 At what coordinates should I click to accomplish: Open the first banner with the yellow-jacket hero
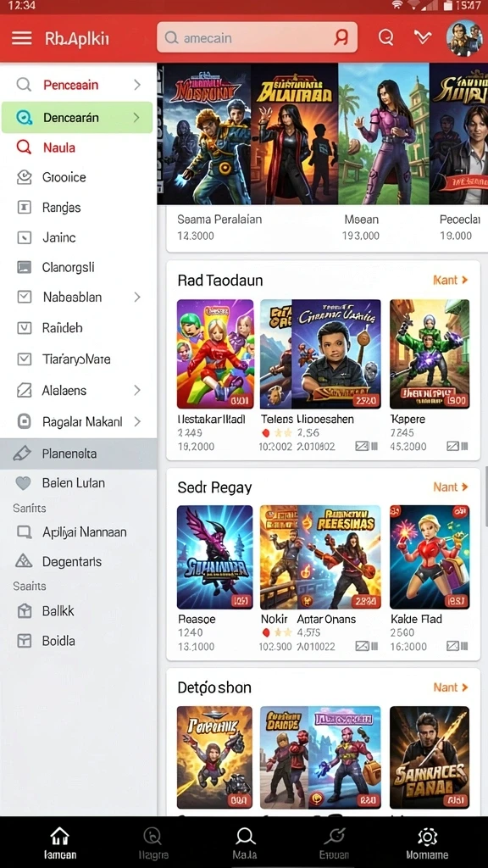(x=203, y=134)
